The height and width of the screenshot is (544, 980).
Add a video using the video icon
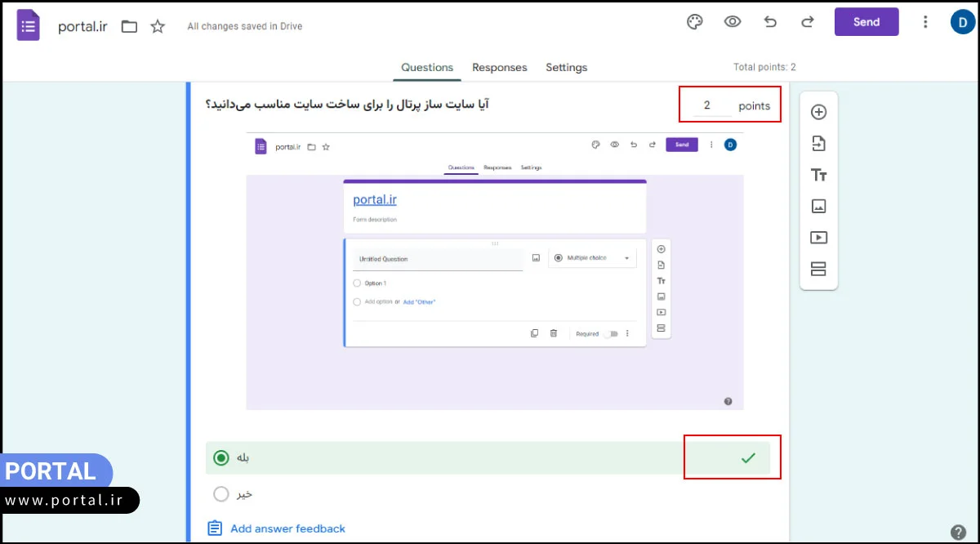pyautogui.click(x=818, y=237)
